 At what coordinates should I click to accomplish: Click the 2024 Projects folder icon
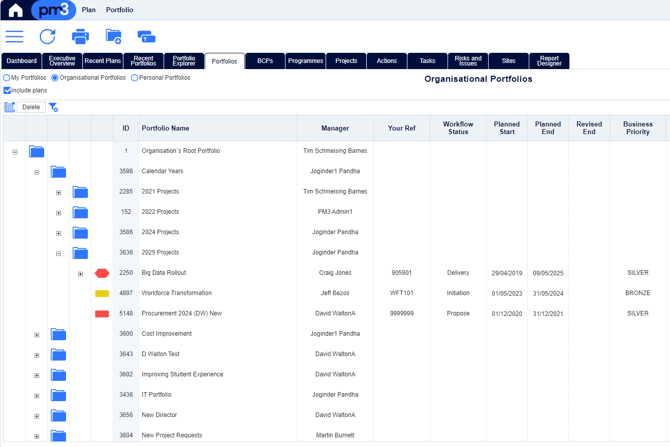[x=80, y=233]
